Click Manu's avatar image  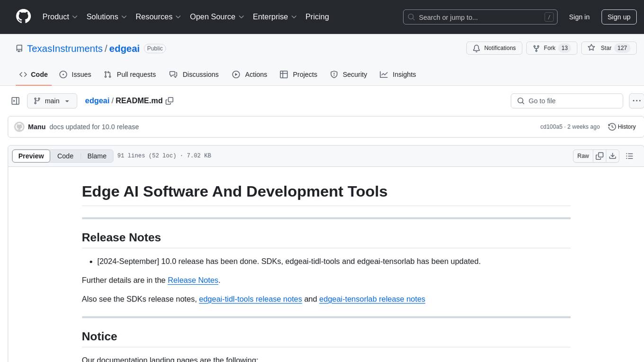pyautogui.click(x=19, y=127)
